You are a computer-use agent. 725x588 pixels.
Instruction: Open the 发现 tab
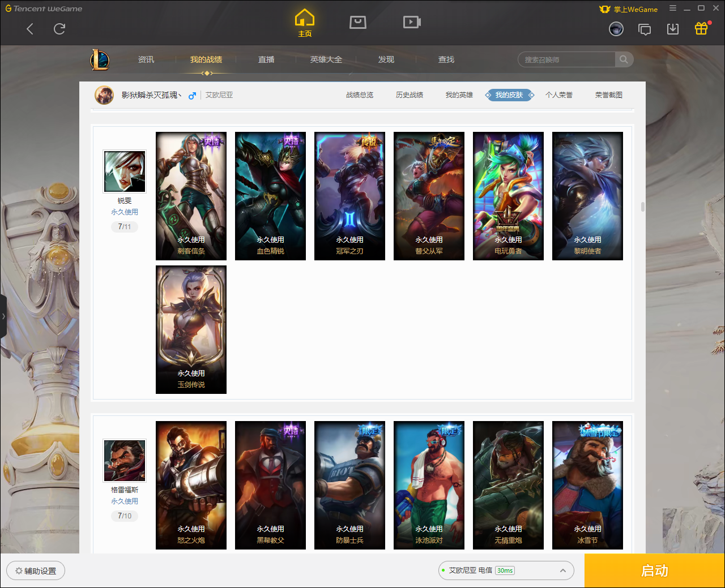coord(386,59)
